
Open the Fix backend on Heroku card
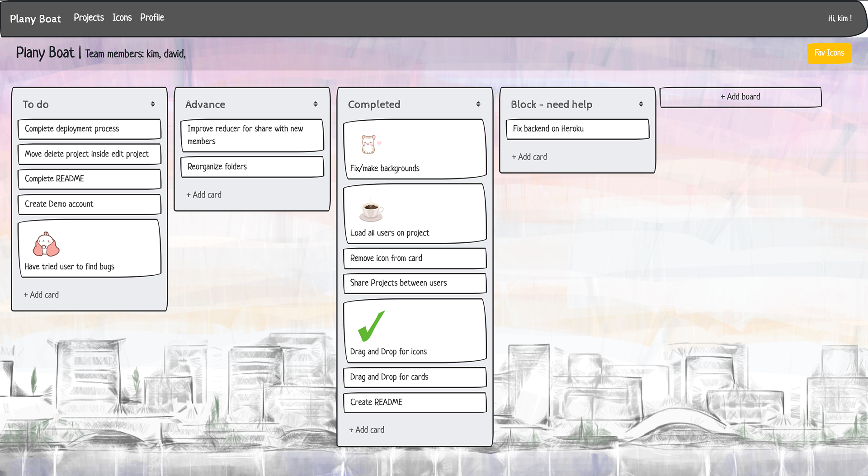tap(577, 129)
